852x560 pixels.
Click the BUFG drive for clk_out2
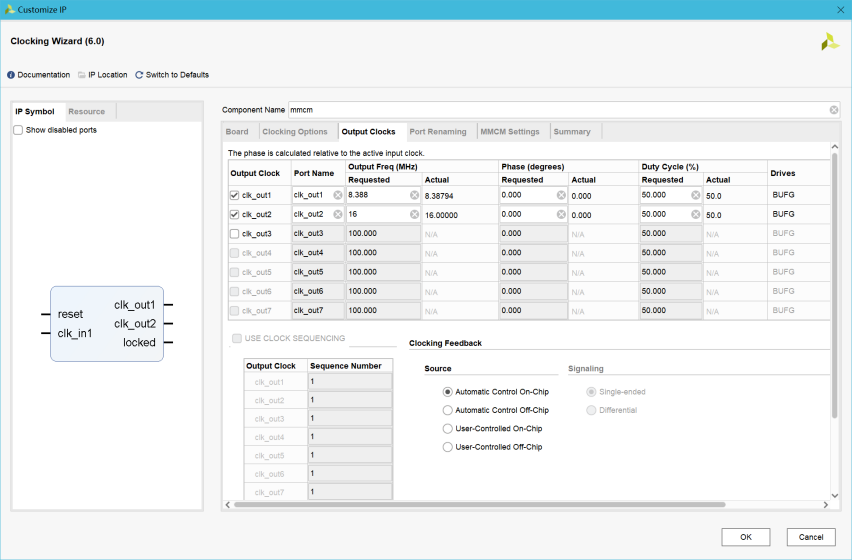coord(784,215)
